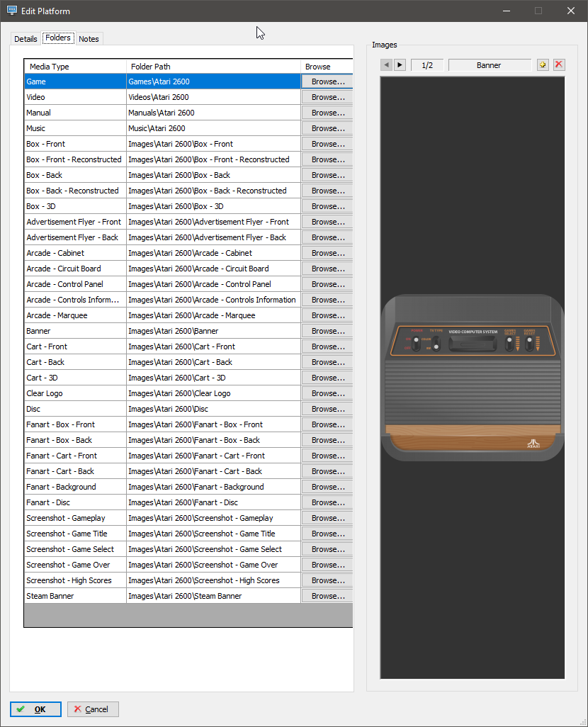Click the Folder Path column header
588x727 pixels.
click(214, 67)
